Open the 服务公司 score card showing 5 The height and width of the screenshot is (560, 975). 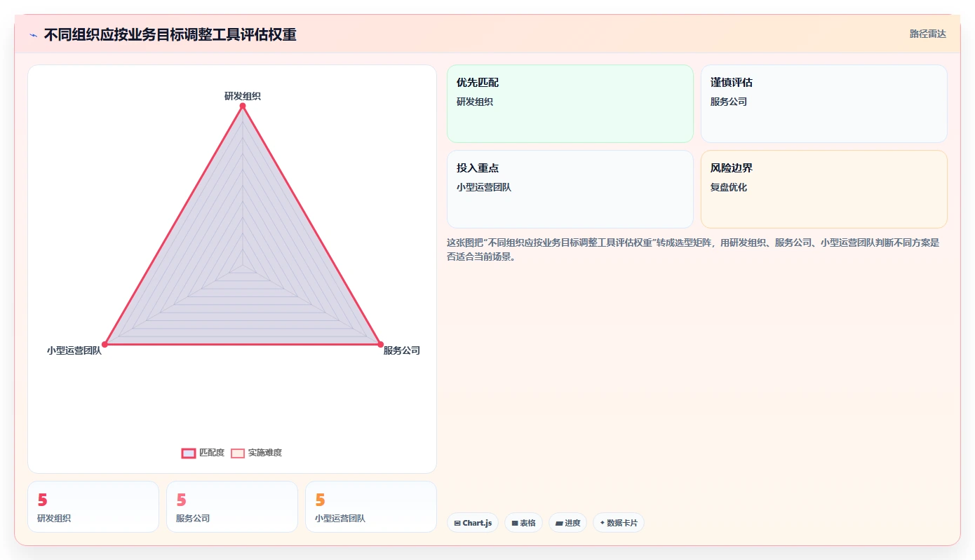232,507
